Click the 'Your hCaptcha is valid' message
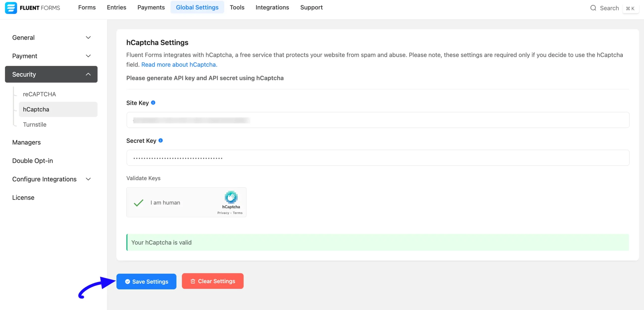 coord(378,242)
